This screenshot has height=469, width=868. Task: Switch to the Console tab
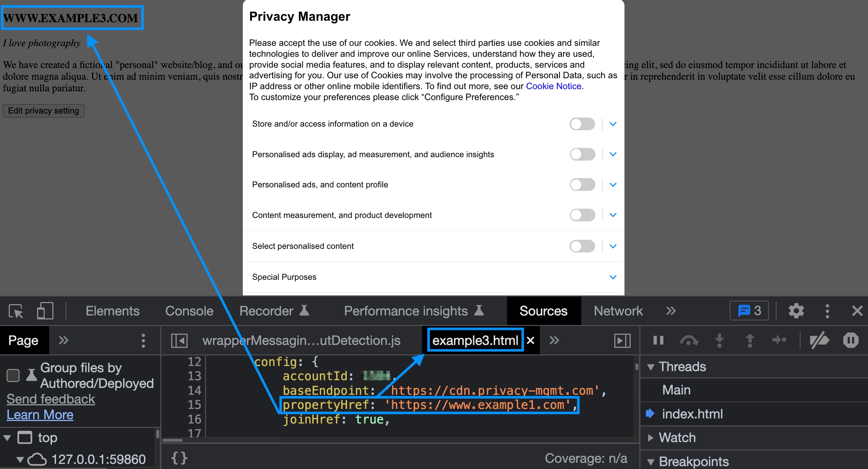coord(189,311)
